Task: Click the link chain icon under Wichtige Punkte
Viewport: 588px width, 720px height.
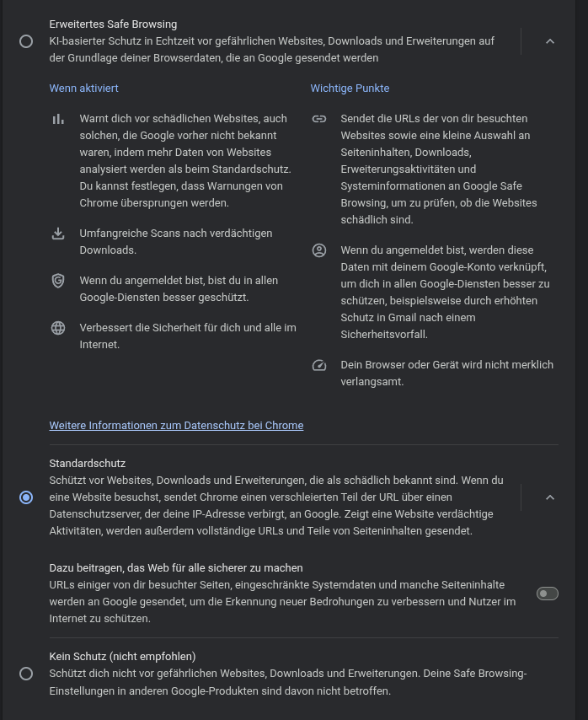Action: click(x=319, y=119)
